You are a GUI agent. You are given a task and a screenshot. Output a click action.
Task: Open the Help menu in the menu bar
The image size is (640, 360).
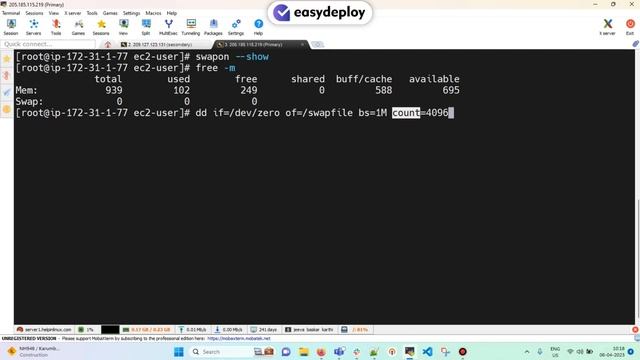coord(172,13)
